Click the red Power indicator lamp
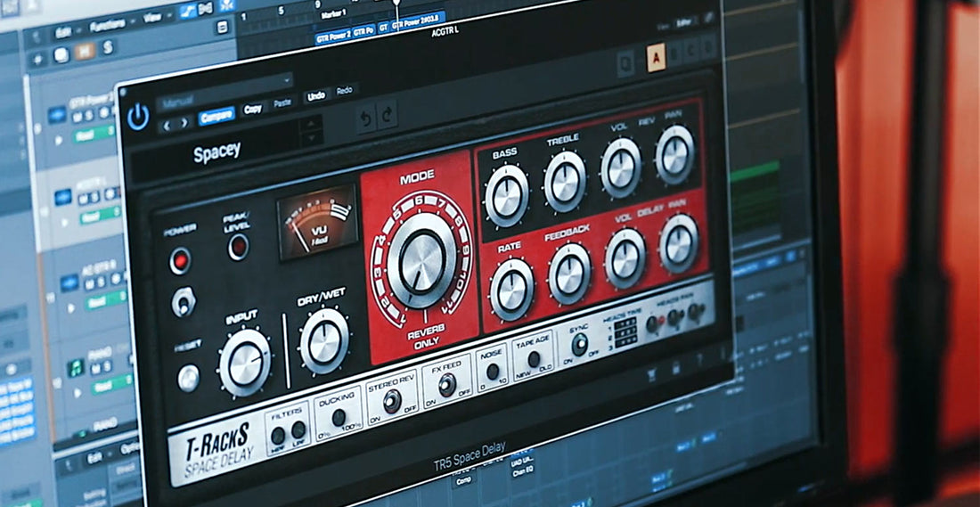Image resolution: width=980 pixels, height=507 pixels. (x=180, y=261)
